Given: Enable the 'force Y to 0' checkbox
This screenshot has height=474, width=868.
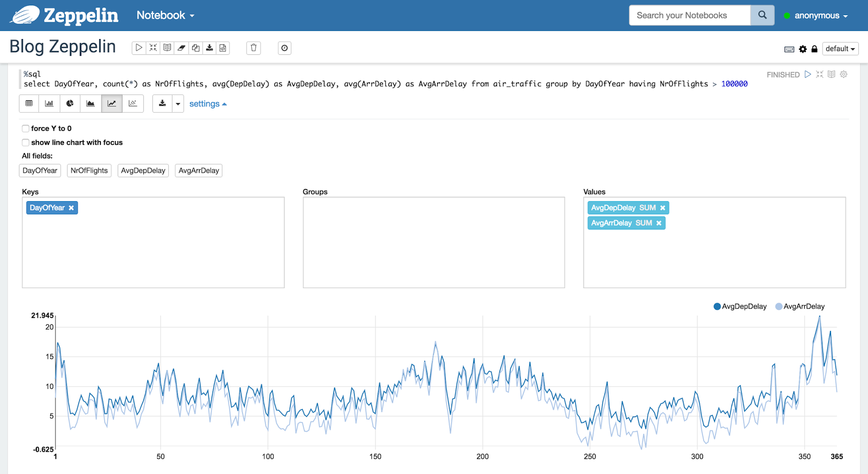Looking at the screenshot, I should point(25,129).
